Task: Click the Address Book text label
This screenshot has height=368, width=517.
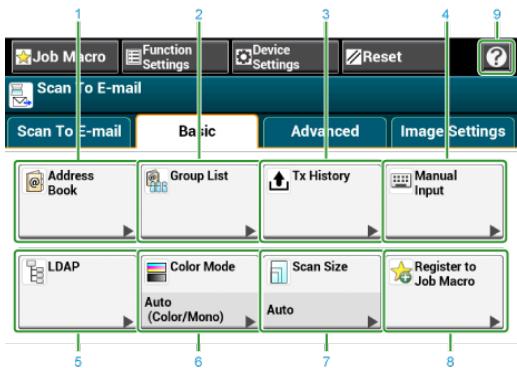Action: coord(71,183)
